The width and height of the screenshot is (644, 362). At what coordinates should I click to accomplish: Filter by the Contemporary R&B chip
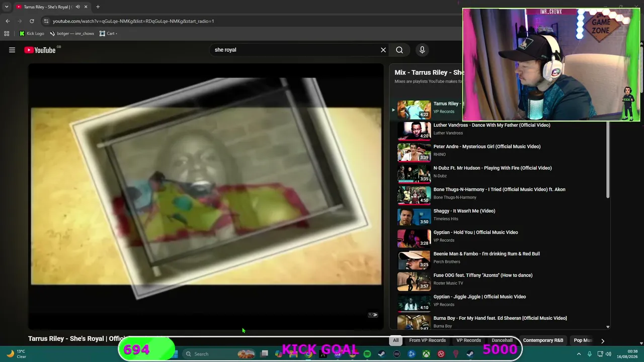click(543, 340)
